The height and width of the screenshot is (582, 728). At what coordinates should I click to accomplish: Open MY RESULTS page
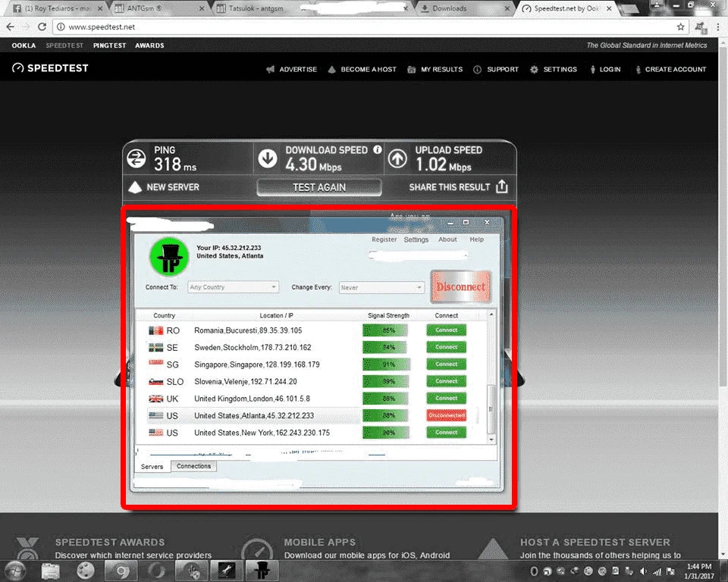[x=435, y=69]
